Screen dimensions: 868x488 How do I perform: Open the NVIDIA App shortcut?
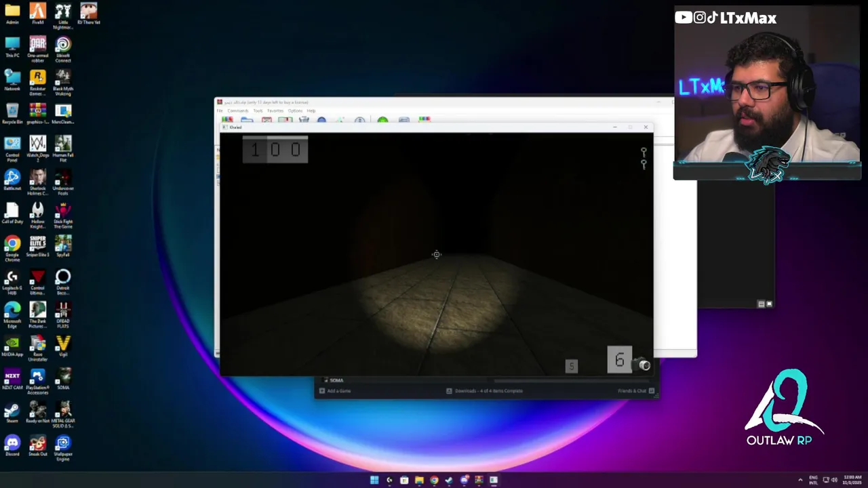12,346
